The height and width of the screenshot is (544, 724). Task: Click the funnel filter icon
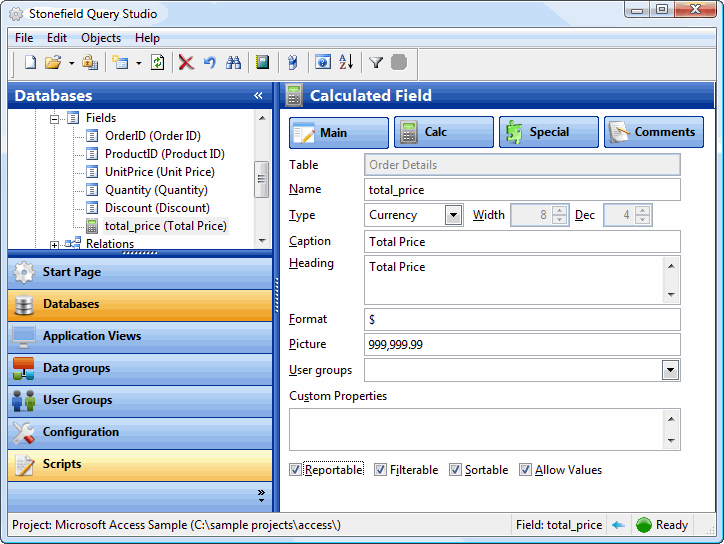click(376, 63)
